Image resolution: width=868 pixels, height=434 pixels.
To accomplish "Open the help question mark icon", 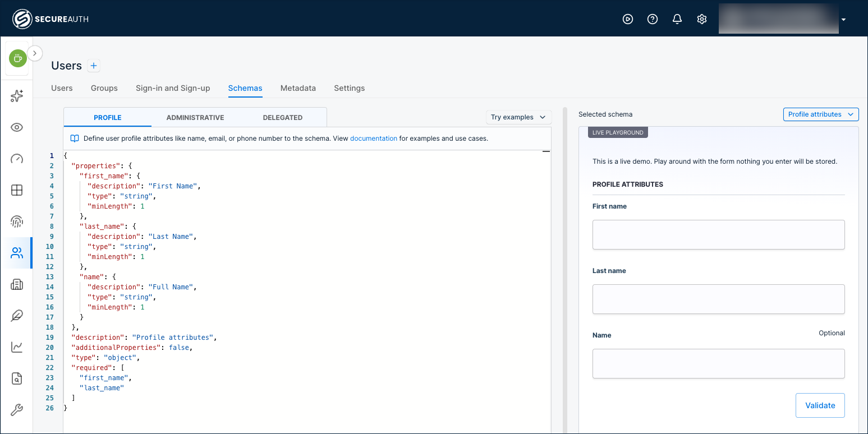I will [653, 19].
